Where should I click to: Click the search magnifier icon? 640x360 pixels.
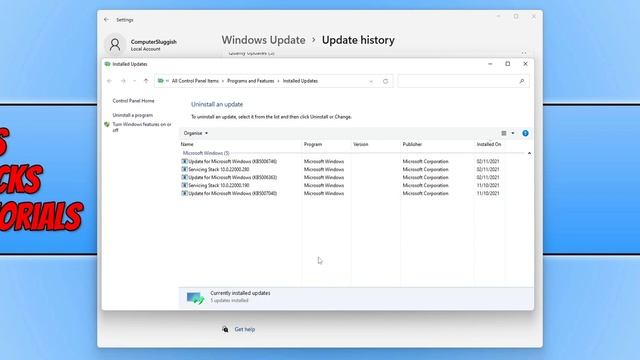522,81
